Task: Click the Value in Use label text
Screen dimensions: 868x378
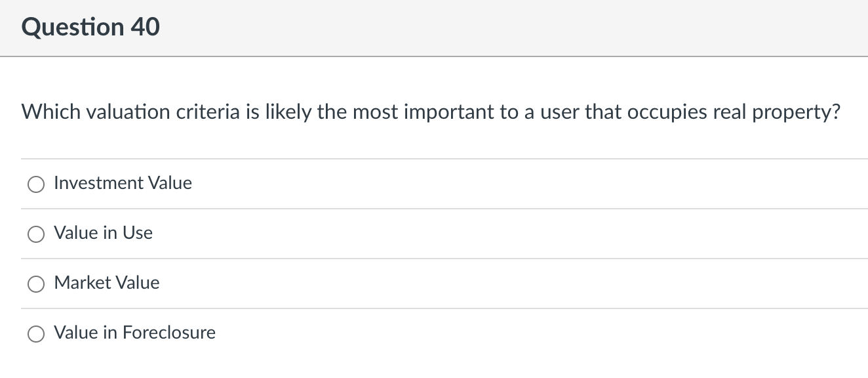Action: click(x=103, y=232)
